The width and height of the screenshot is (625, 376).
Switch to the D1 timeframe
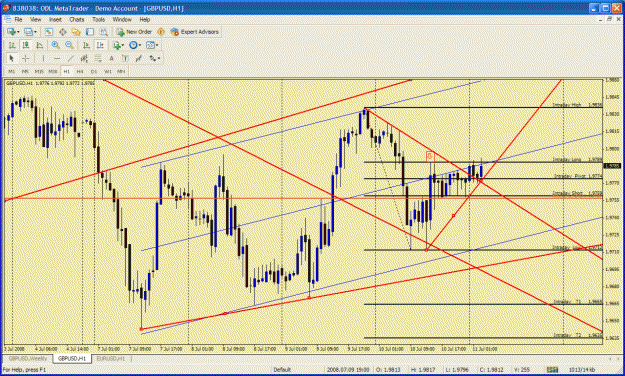click(94, 71)
